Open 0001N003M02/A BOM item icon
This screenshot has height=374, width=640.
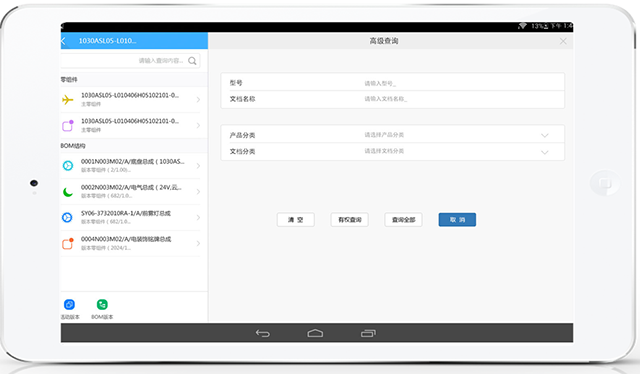point(68,165)
